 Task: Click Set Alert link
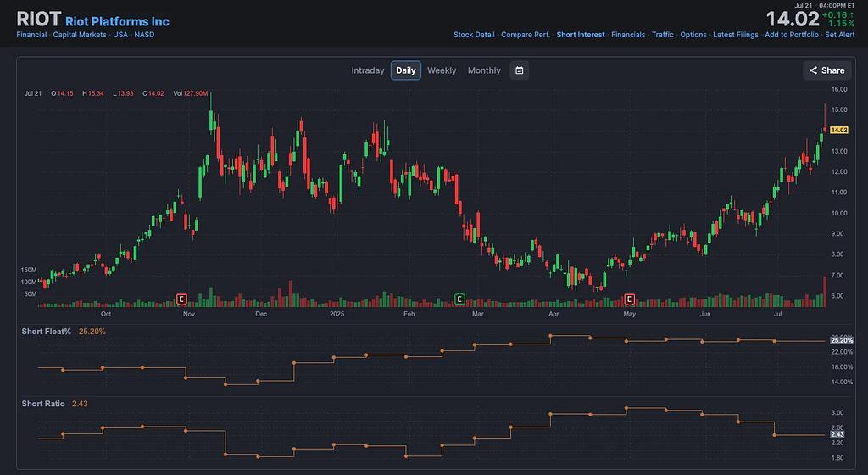click(840, 34)
